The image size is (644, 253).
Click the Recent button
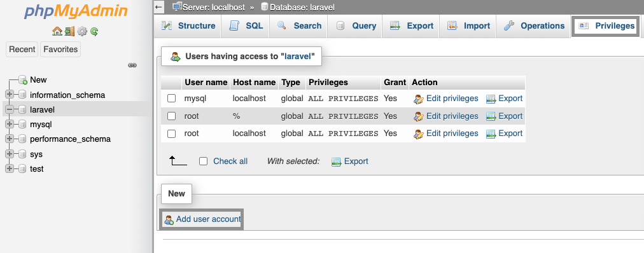tap(22, 49)
